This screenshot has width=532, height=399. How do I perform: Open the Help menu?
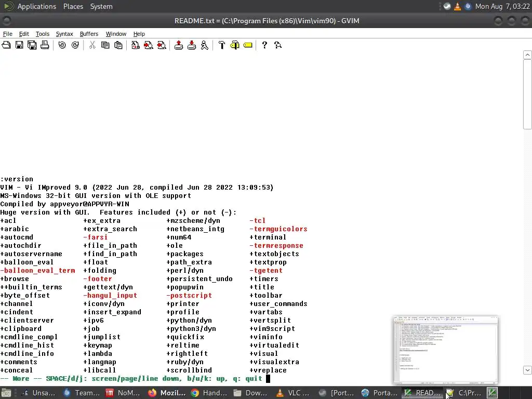click(139, 34)
